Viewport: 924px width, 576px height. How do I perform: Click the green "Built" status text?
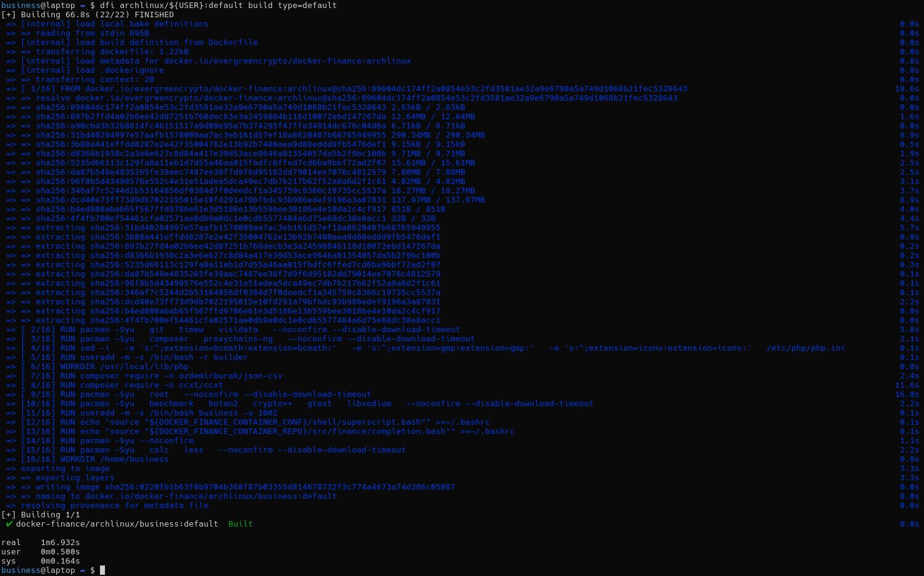(x=240, y=524)
